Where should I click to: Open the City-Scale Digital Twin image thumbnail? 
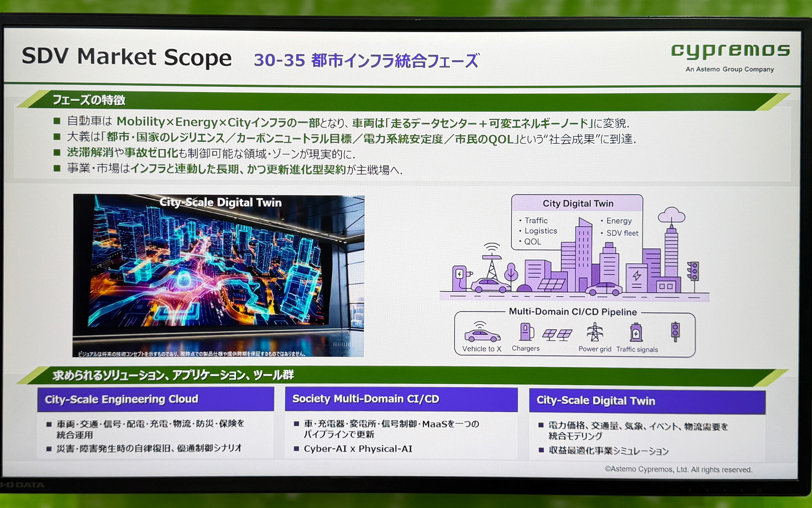pyautogui.click(x=219, y=275)
